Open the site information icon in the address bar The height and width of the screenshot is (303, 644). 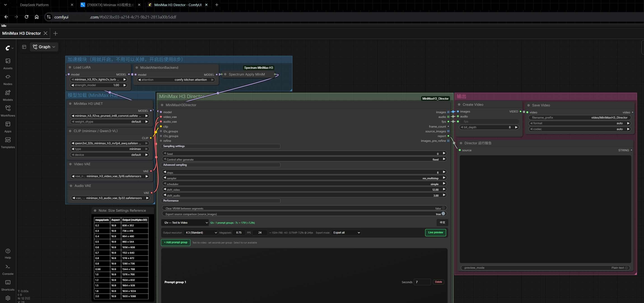49,17
